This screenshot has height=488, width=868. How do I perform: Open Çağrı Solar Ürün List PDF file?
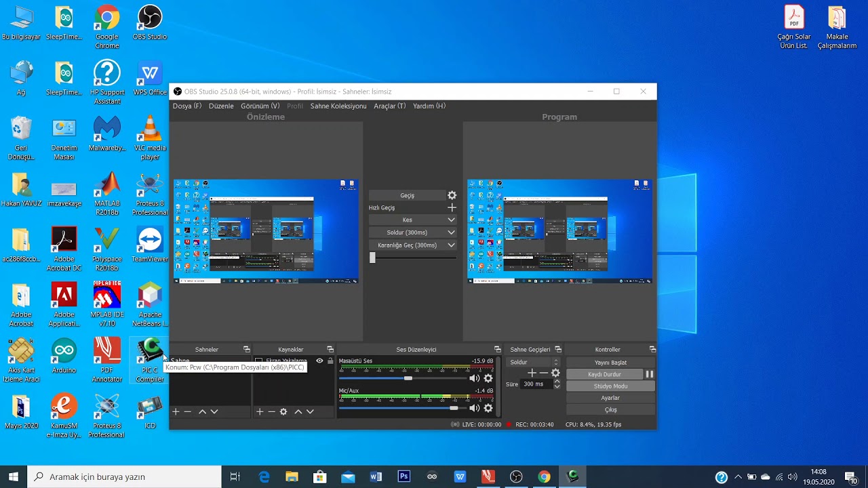794,27
